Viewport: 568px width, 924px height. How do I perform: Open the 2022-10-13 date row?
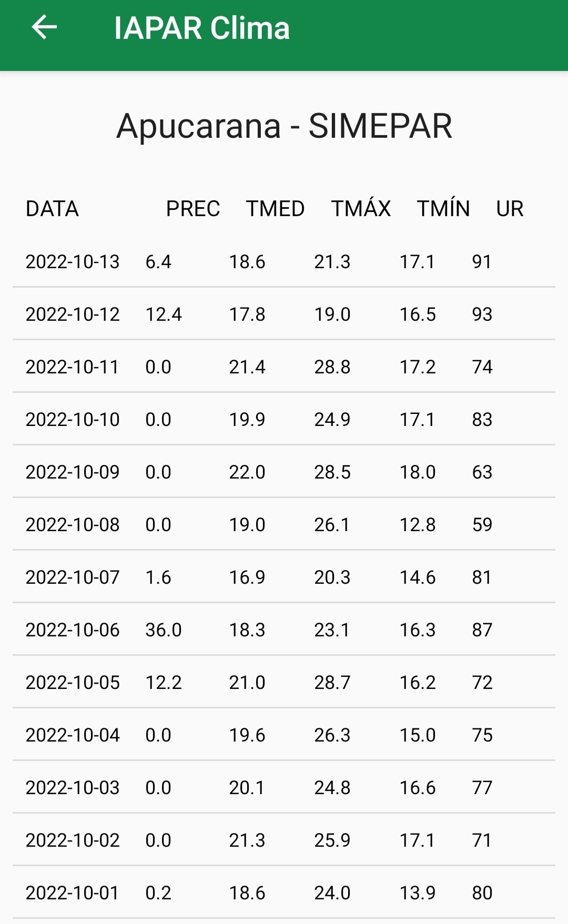(x=73, y=262)
